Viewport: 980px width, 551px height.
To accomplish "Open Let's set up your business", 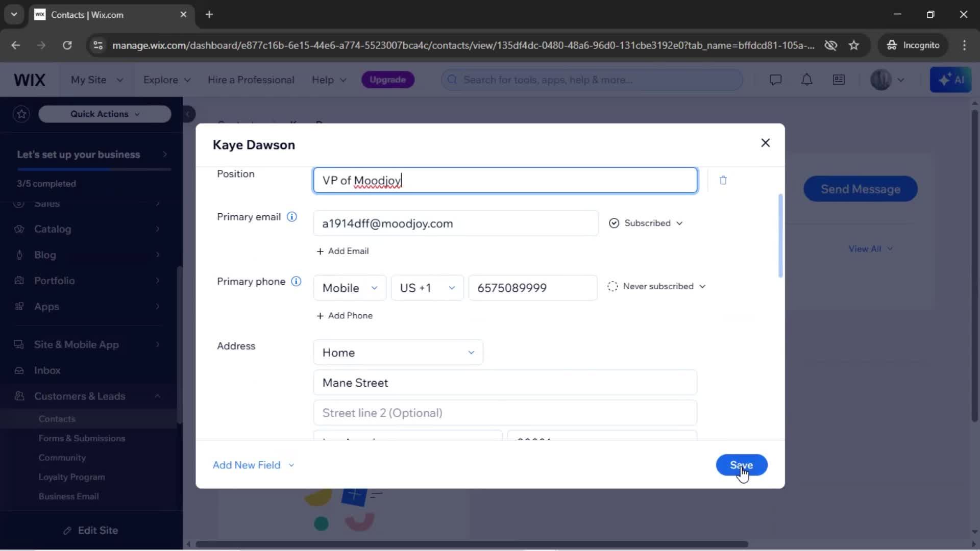I will [x=92, y=155].
